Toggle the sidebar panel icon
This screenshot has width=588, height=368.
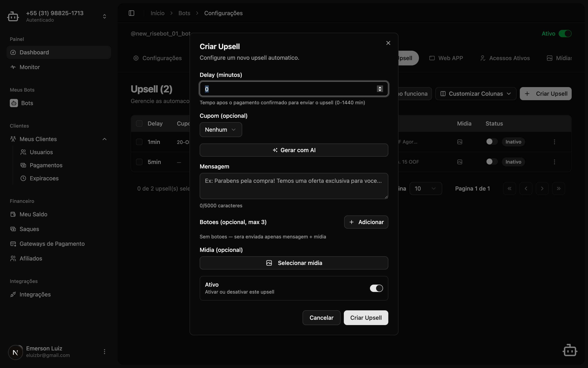(131, 13)
